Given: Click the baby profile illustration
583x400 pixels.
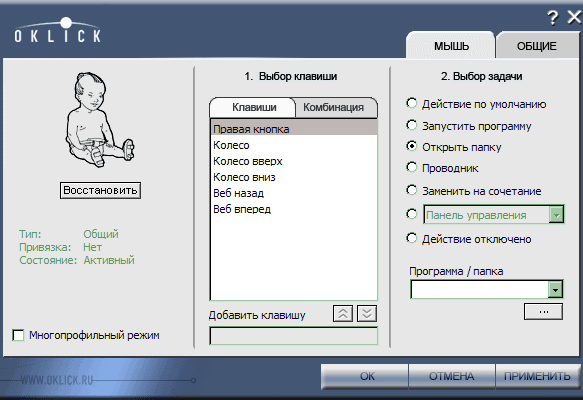Looking at the screenshot, I should point(100,120).
